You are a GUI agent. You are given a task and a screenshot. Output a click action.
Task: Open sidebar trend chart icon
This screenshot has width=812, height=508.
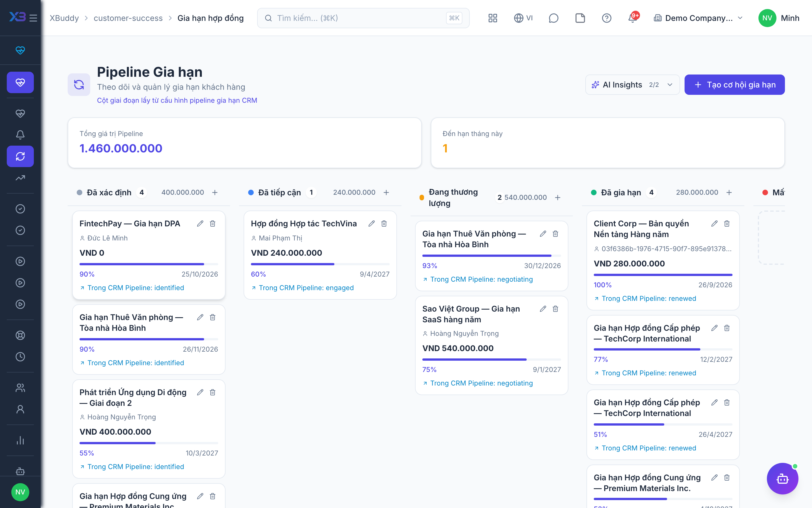tap(20, 178)
